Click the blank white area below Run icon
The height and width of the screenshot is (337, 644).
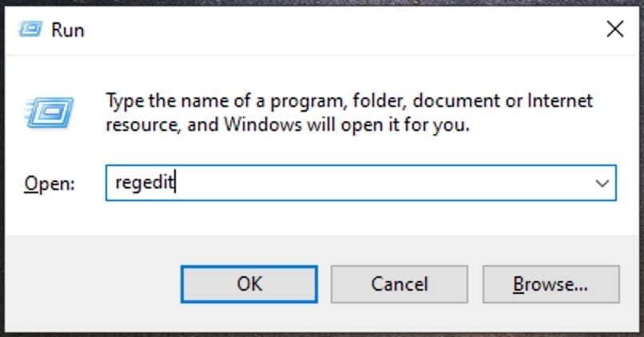point(50,152)
